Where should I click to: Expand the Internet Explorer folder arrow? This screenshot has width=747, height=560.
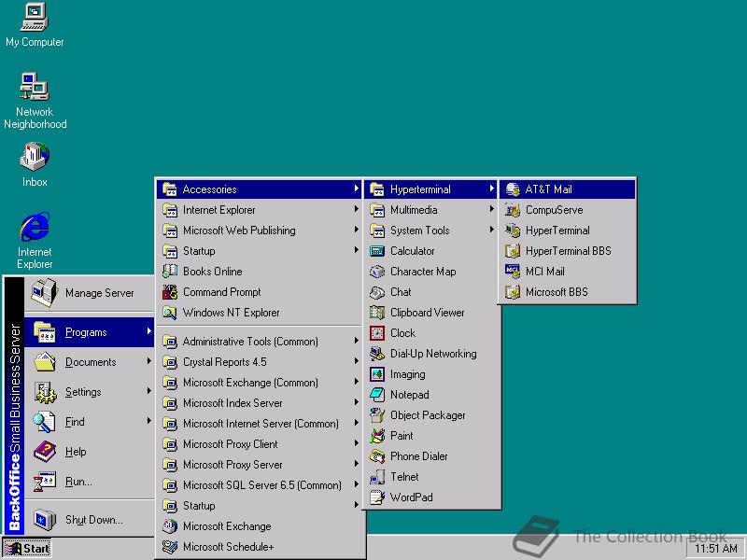tap(357, 209)
